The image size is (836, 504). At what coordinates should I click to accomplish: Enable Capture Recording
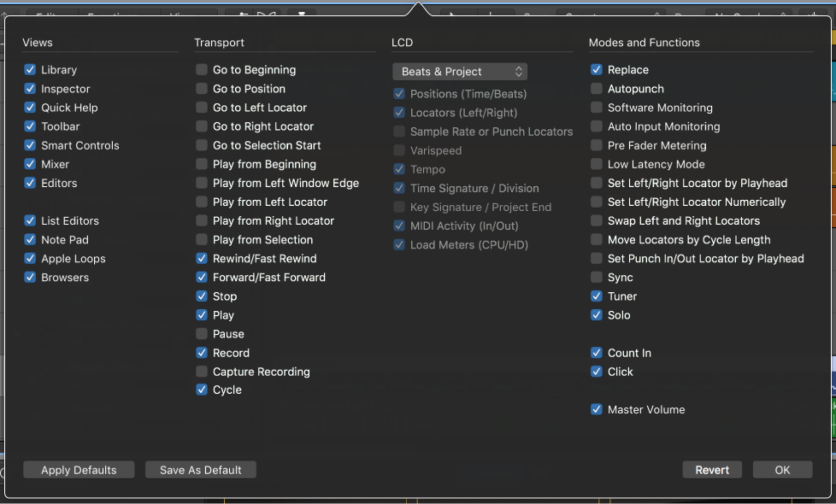tap(202, 371)
